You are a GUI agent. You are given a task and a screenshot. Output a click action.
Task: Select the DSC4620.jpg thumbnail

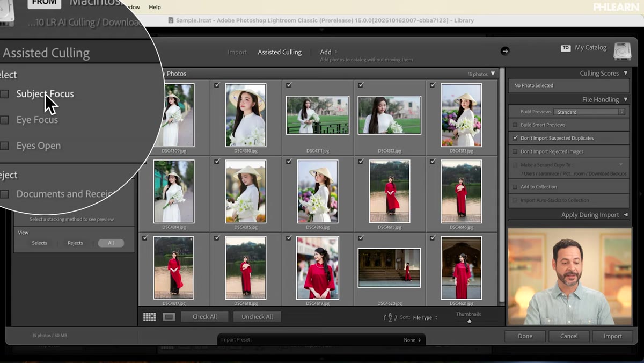pos(390,267)
